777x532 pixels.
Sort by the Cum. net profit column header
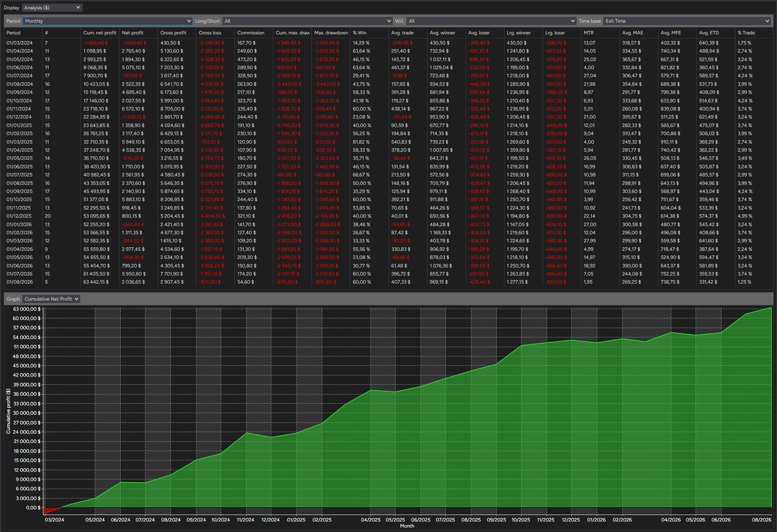click(x=100, y=33)
